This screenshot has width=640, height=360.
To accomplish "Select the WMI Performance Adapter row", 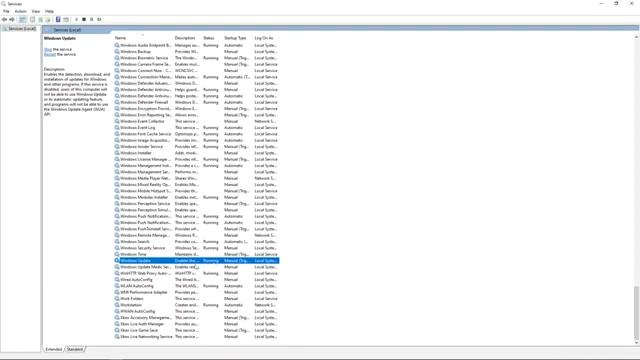I will pos(197,292).
